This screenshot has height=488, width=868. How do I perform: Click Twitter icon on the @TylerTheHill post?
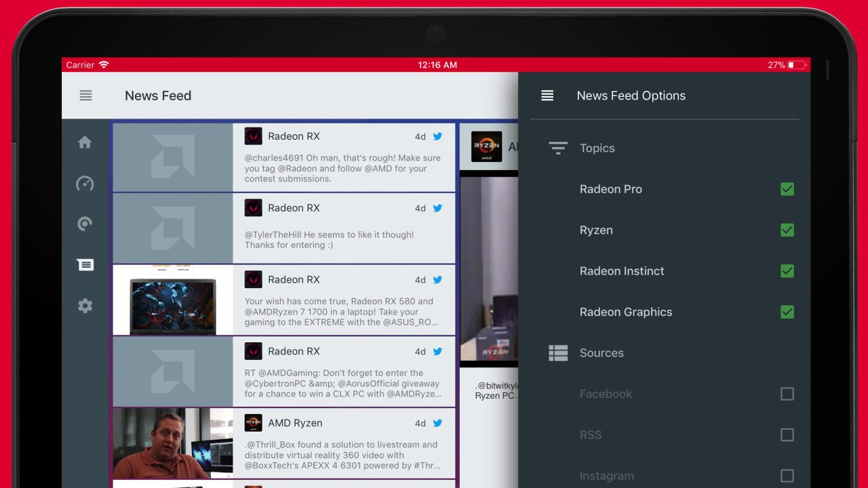[437, 208]
